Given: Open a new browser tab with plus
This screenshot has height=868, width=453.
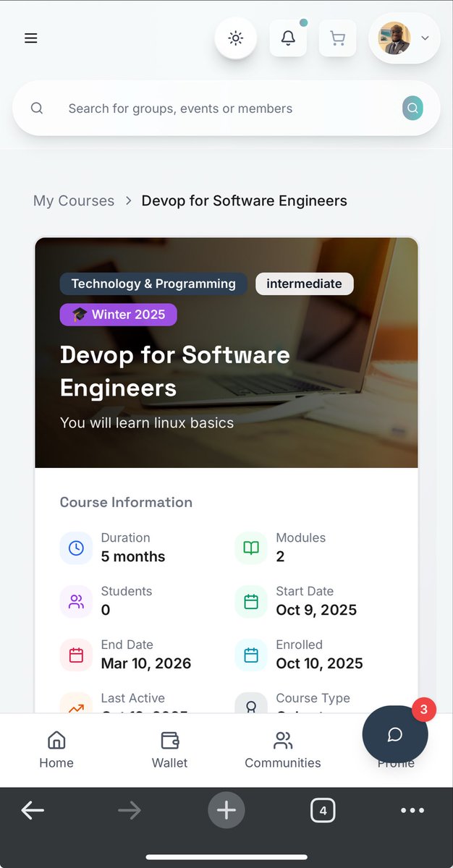Looking at the screenshot, I should tap(226, 811).
